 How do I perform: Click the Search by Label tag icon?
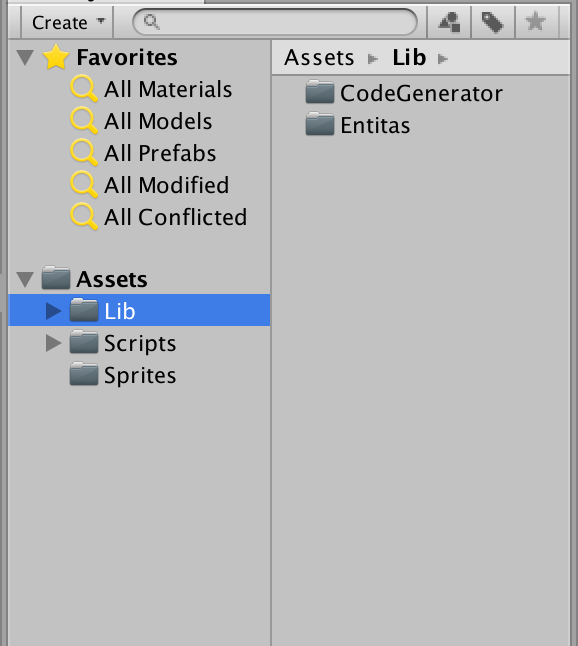point(493,22)
